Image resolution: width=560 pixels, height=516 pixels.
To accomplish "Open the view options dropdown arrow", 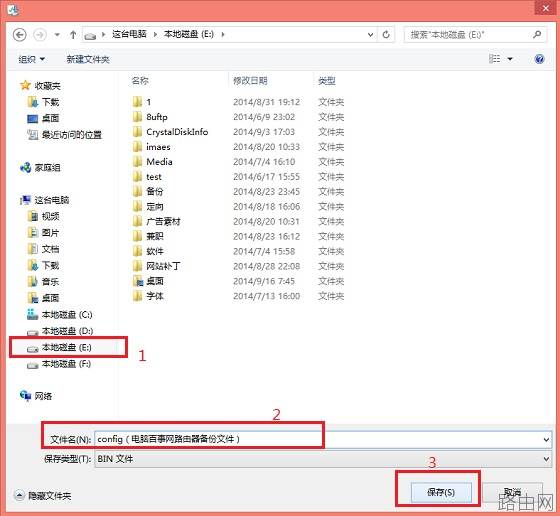I will (x=510, y=59).
